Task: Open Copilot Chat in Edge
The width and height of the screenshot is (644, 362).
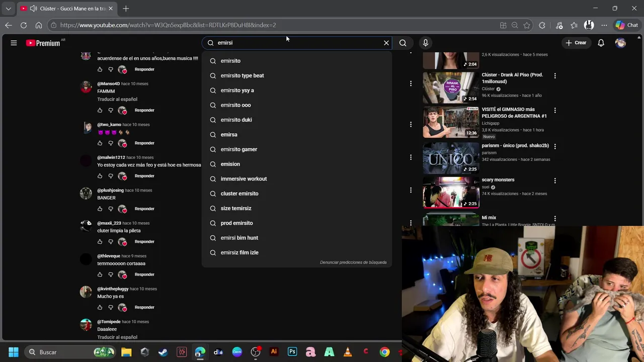Action: 627,25
